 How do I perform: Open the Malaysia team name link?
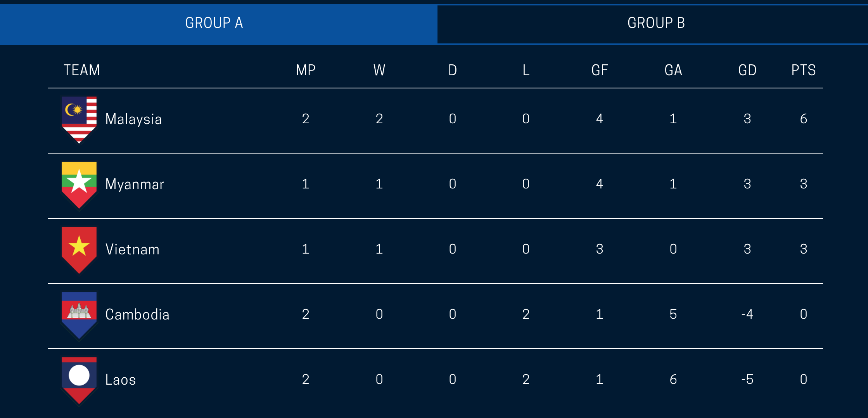tap(133, 119)
